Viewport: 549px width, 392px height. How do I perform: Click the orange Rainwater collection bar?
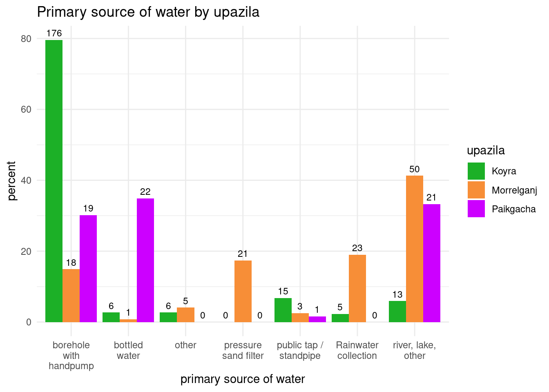357,288
